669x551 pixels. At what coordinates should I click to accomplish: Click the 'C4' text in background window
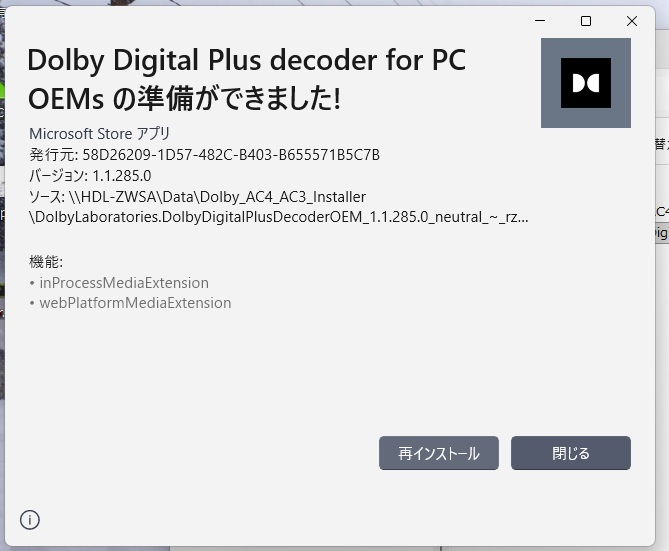[x=661, y=211]
